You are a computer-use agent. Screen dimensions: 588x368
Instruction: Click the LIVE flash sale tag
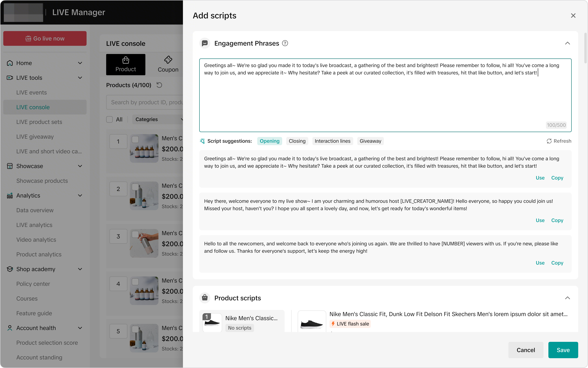coord(350,324)
